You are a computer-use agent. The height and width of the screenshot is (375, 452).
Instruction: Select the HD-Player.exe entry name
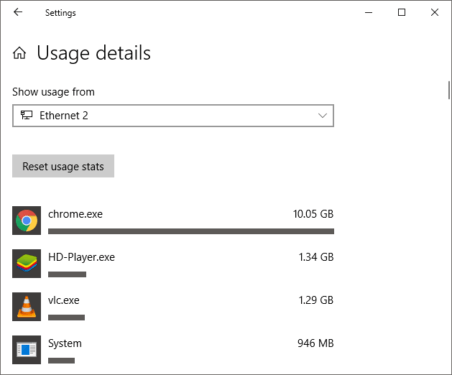pyautogui.click(x=81, y=257)
